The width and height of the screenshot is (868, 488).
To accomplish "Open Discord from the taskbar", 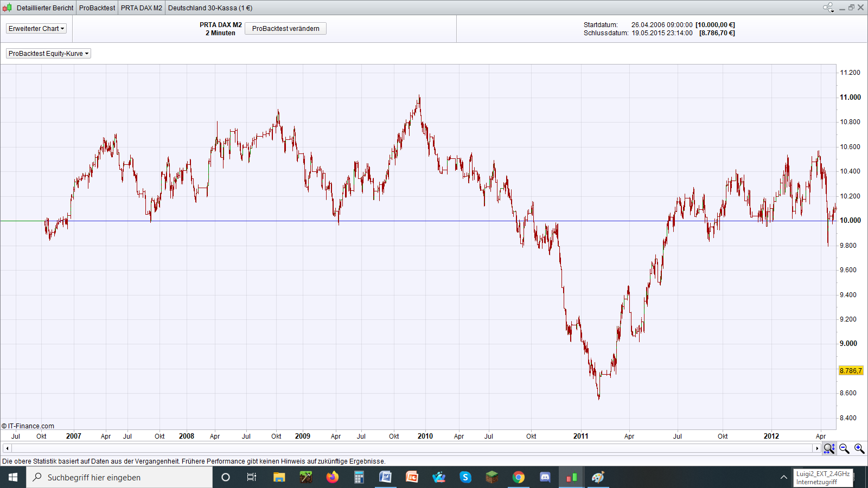I will [x=545, y=477].
